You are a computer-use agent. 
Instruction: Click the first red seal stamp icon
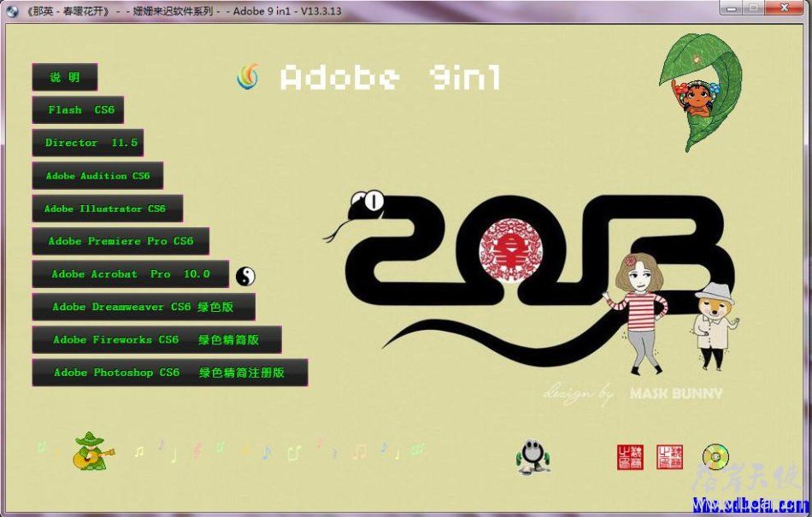(630, 457)
